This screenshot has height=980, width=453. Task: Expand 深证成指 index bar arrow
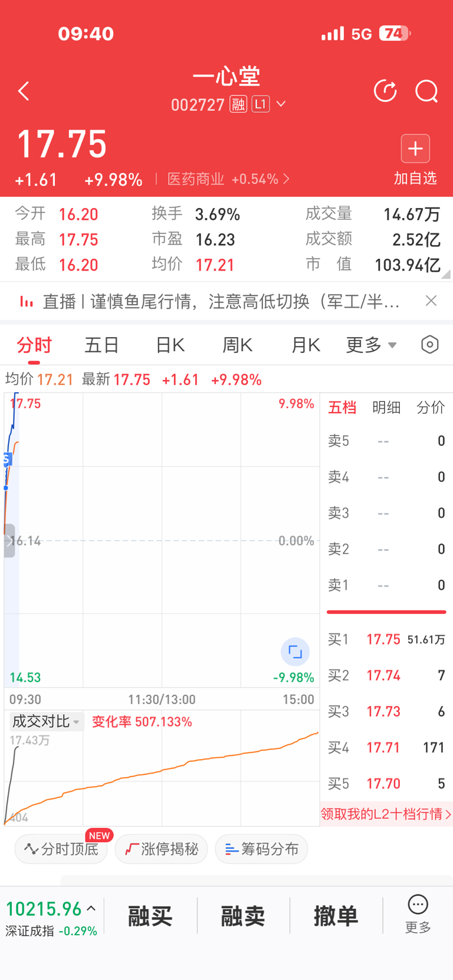point(91,909)
